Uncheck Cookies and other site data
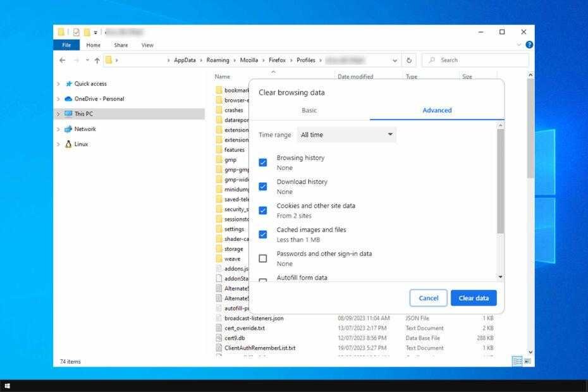588x392 pixels. click(x=263, y=210)
